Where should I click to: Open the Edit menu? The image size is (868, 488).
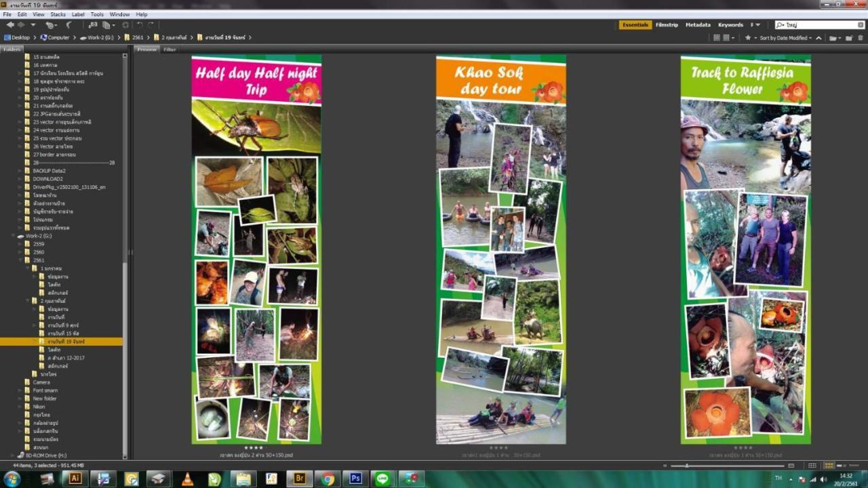22,14
